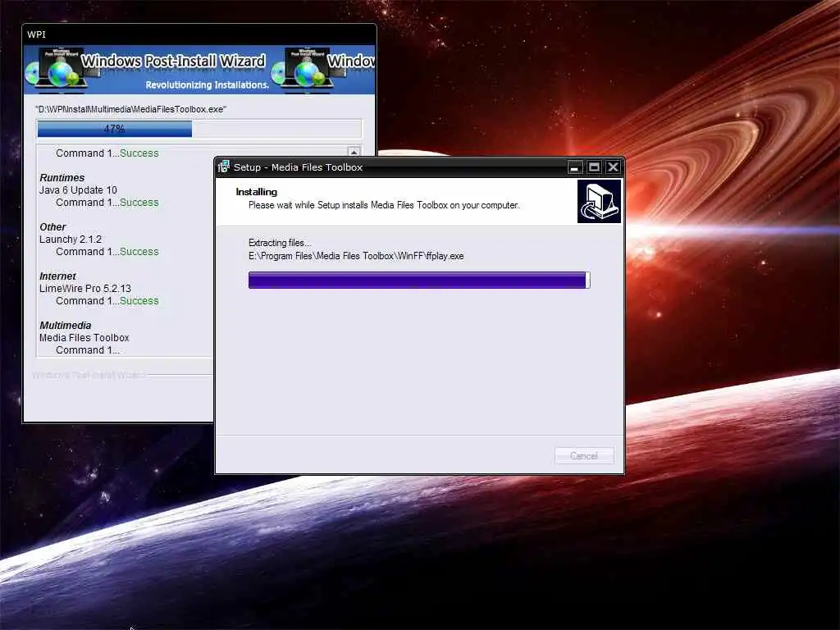Click the 'Internet' category heading
Image resolution: width=840 pixels, height=630 pixels.
click(58, 276)
